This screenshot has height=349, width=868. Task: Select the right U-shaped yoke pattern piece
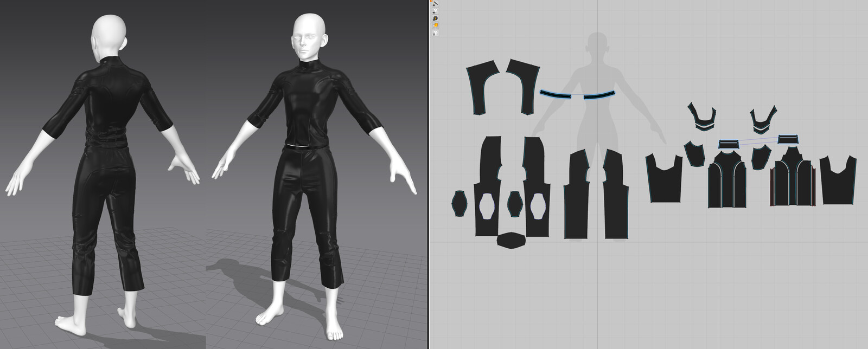tap(764, 120)
